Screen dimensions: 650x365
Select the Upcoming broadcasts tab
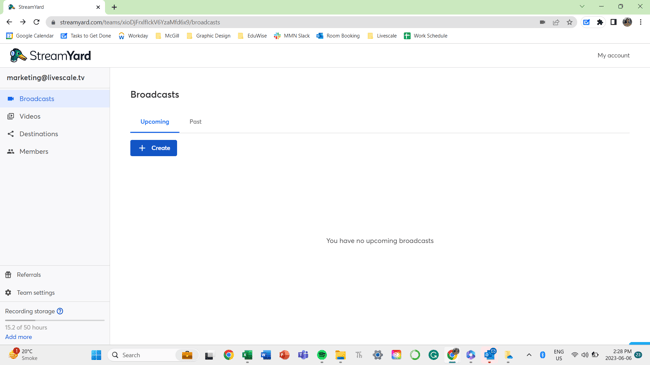[155, 122]
